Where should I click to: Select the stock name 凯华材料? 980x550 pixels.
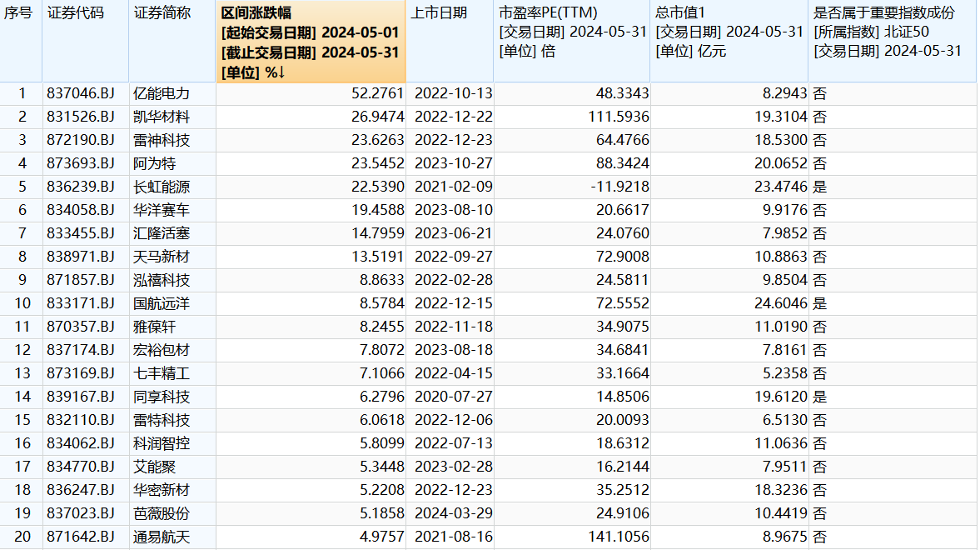coord(162,117)
